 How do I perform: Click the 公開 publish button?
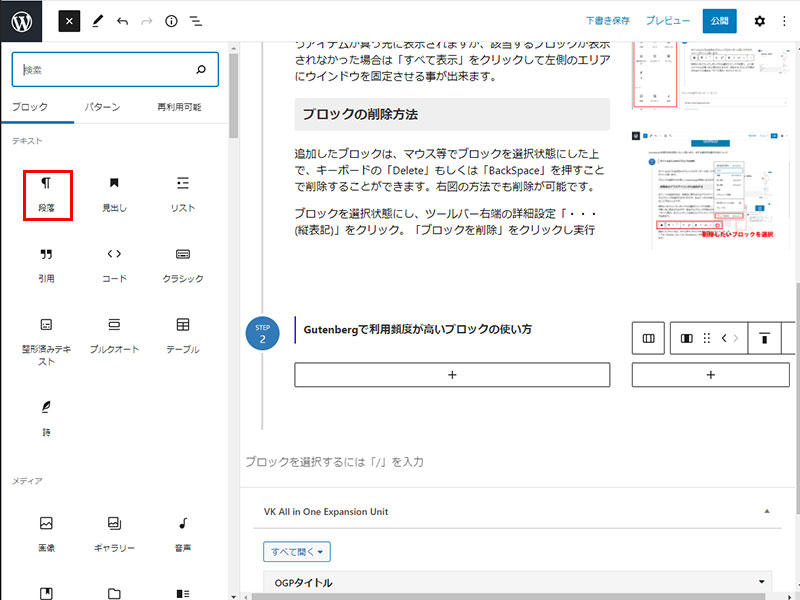click(x=720, y=21)
